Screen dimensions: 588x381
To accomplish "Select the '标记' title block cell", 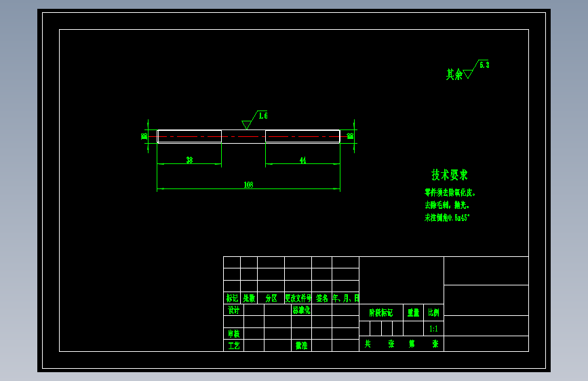I will (x=232, y=298).
